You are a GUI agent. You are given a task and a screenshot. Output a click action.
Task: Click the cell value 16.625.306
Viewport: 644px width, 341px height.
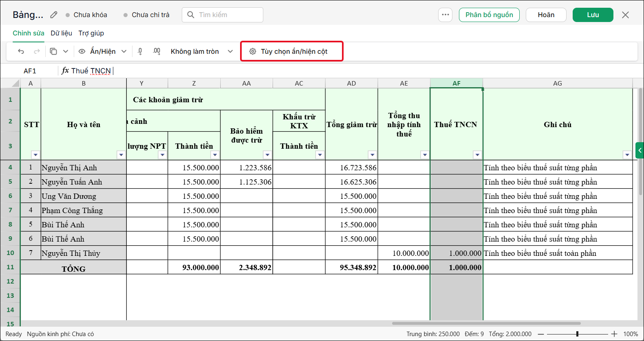pos(351,182)
